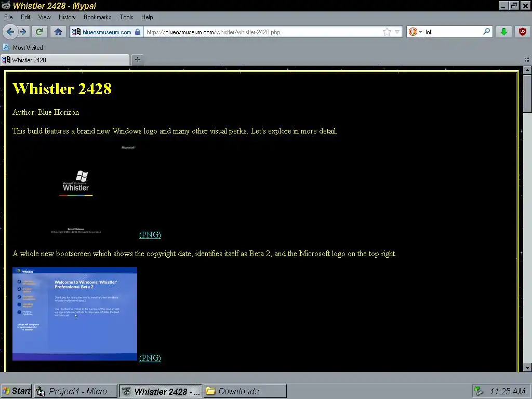Open the URL history dropdown arrow
532x399 pixels.
pyautogui.click(x=397, y=32)
